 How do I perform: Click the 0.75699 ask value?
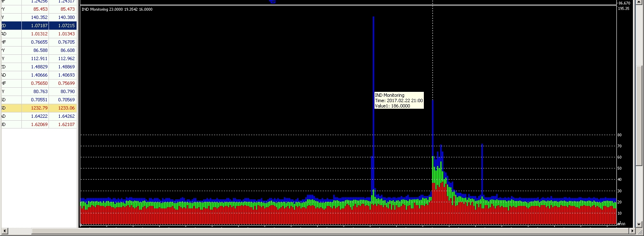[x=63, y=83]
